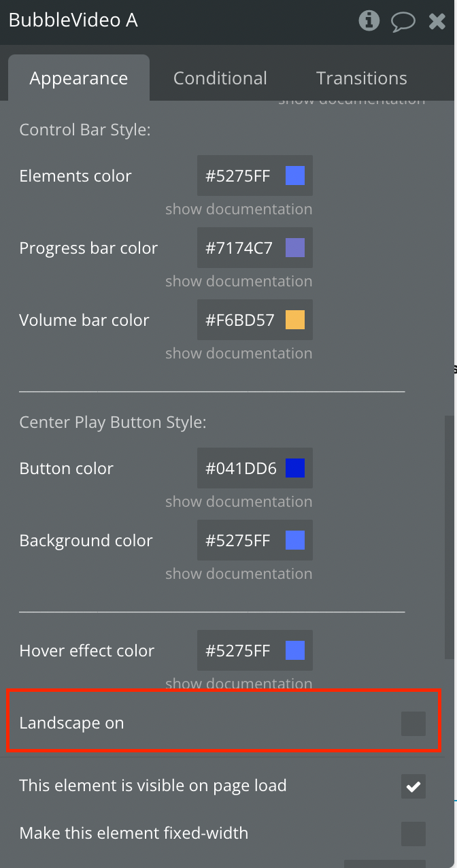Image resolution: width=457 pixels, height=868 pixels.
Task: Click the panel's vertical scrollbar
Action: pos(449,537)
